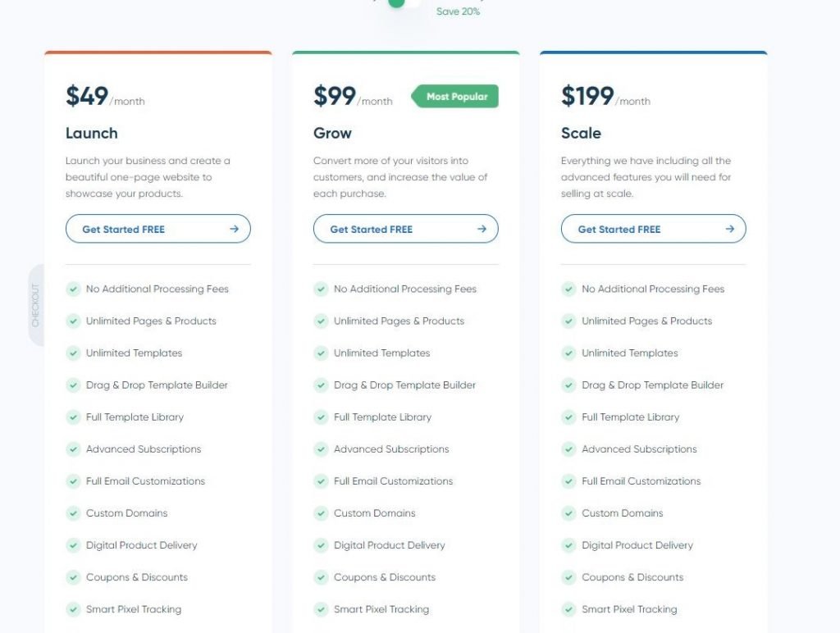The width and height of the screenshot is (840, 633).
Task: Click Grow plan Drag & Drop Template Builder
Action: coord(404,385)
